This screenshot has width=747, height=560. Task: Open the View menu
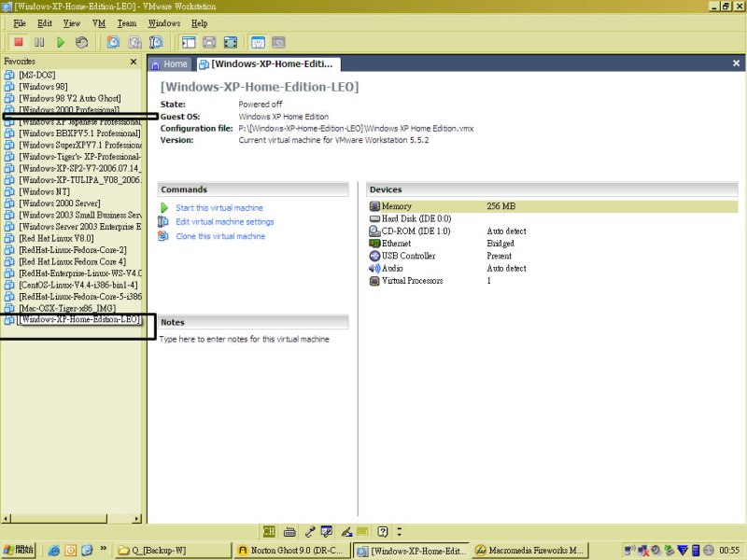tap(72, 23)
